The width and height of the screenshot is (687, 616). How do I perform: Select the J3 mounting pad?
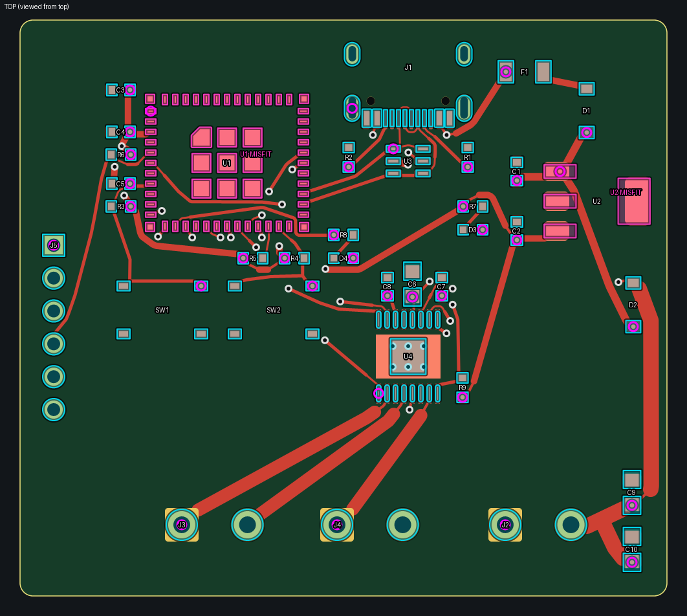click(x=181, y=525)
